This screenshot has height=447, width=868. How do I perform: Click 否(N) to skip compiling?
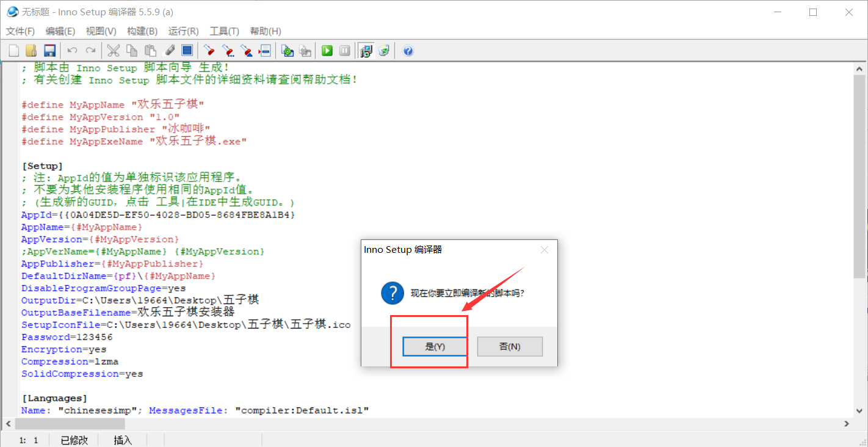[x=510, y=346]
